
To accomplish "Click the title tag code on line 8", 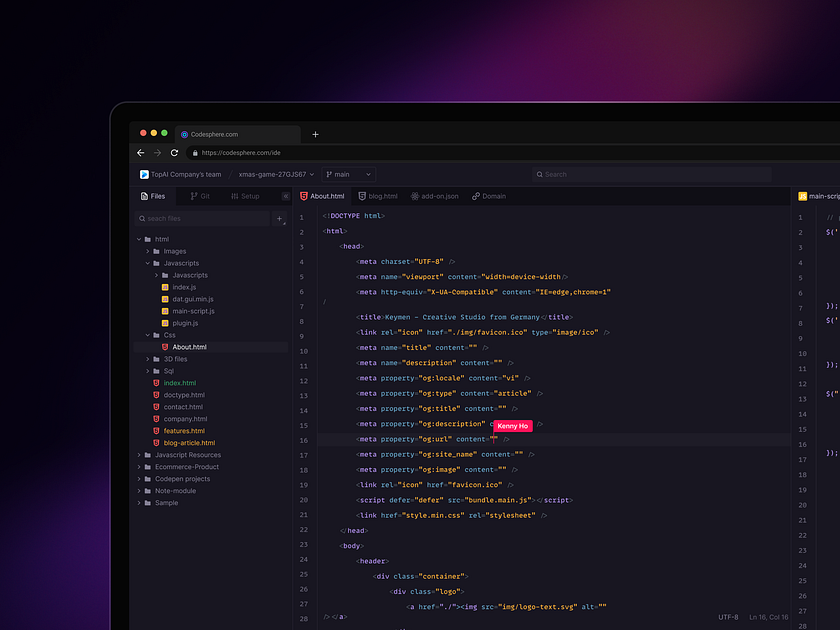I will [464, 317].
